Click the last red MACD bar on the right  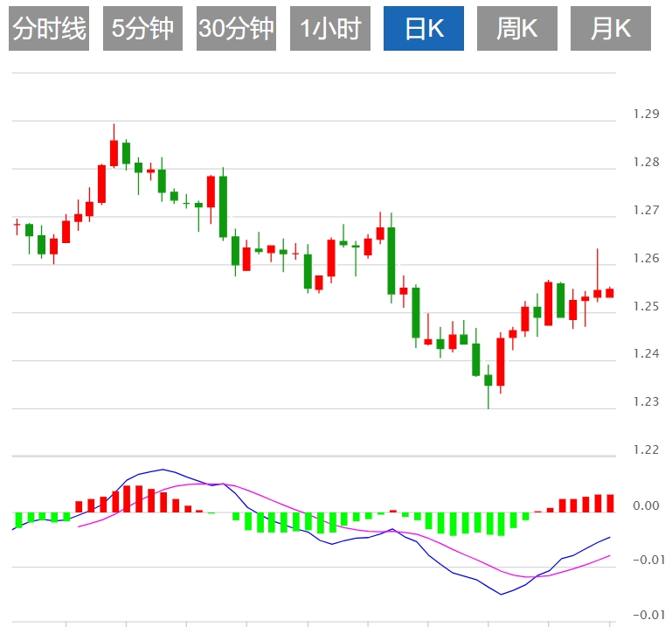point(610,503)
